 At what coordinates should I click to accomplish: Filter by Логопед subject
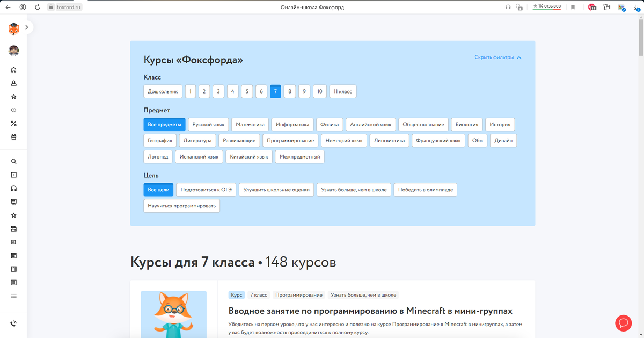pyautogui.click(x=158, y=157)
